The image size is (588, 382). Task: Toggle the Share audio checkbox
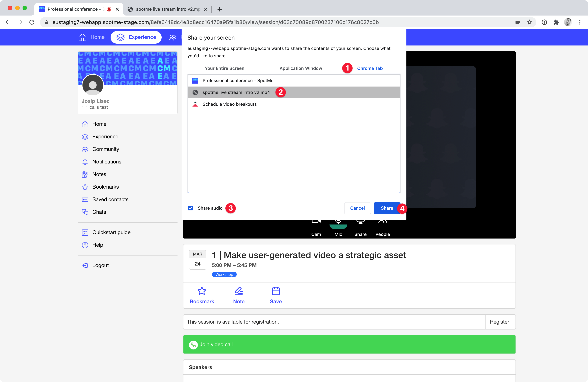click(x=190, y=208)
